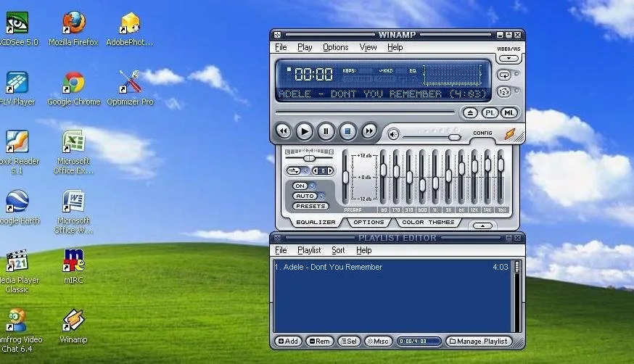Viewport: 634px width, 364px height.
Task: Switch to the COLOR THEMES tab
Action: tap(428, 222)
